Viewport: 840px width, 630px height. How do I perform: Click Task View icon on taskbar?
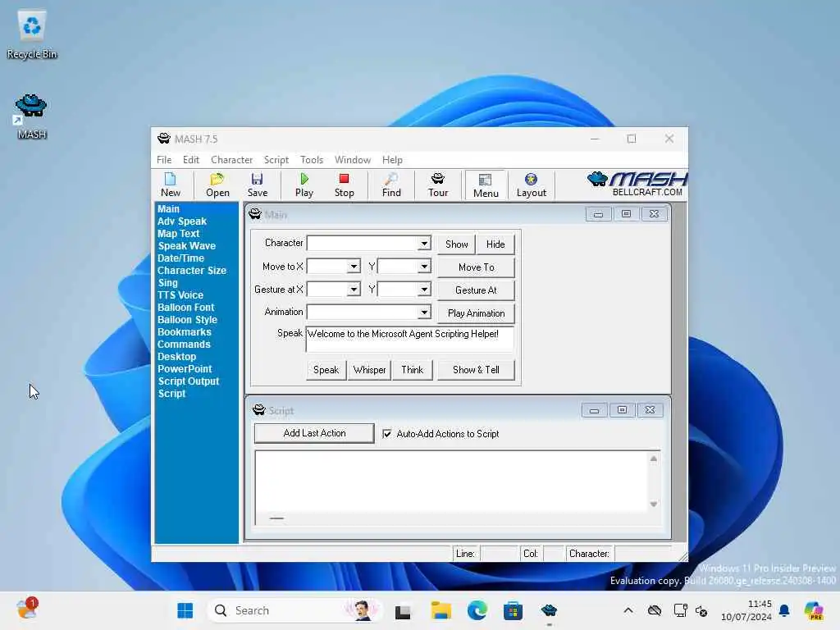(x=403, y=610)
